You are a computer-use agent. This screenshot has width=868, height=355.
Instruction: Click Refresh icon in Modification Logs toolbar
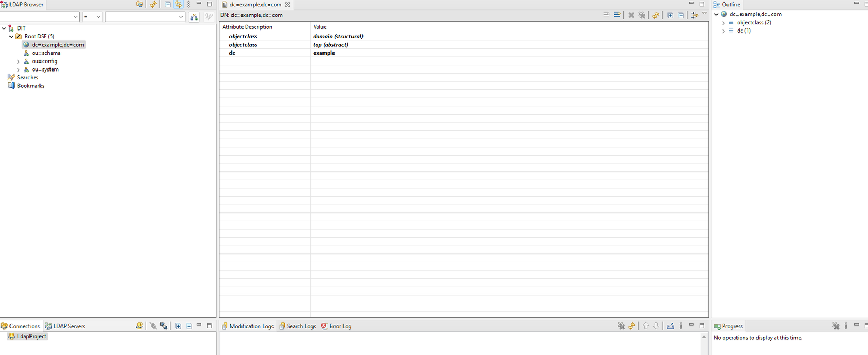tap(632, 326)
